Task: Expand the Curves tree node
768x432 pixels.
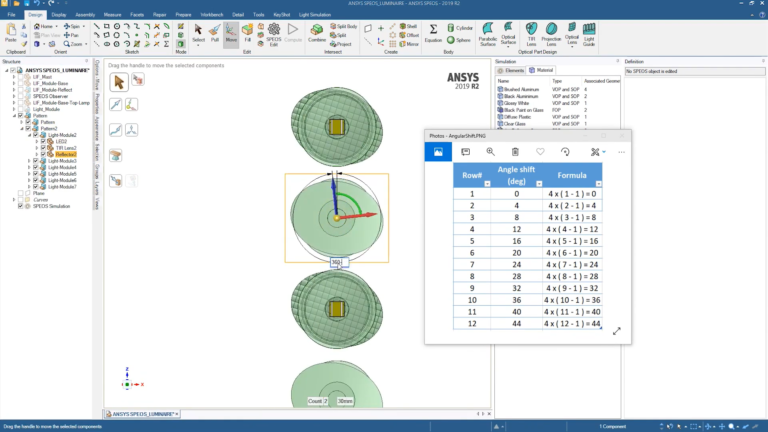Action: coord(14,200)
